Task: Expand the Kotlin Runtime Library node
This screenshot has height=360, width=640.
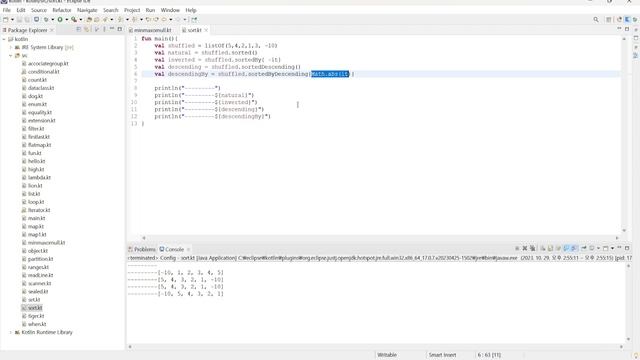Action: (11, 332)
